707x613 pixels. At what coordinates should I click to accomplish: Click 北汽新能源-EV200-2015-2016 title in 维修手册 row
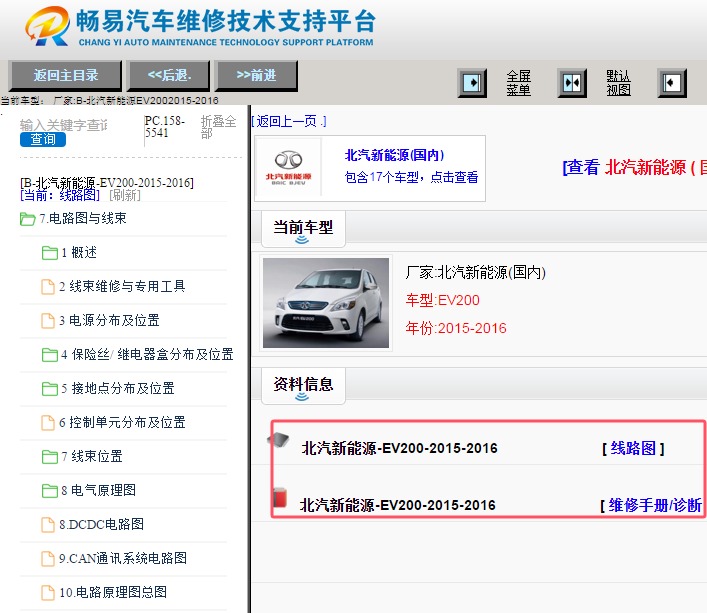[x=398, y=505]
